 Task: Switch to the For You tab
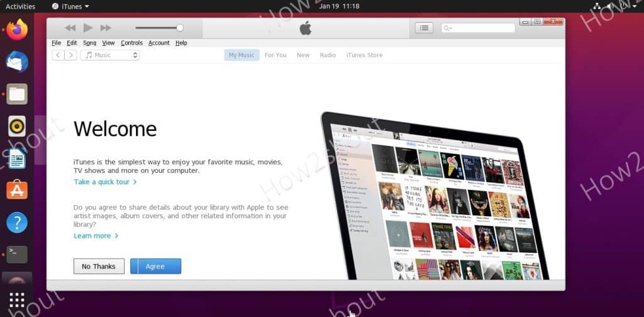(x=275, y=55)
